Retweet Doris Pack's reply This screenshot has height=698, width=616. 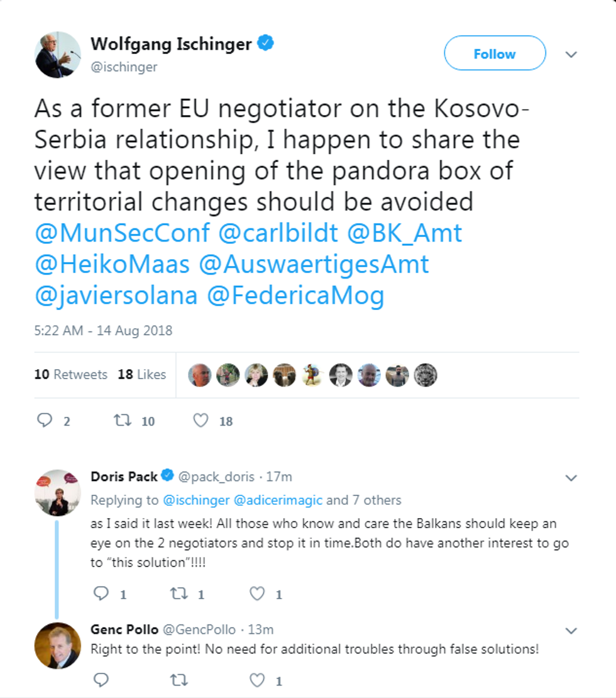[x=179, y=593]
